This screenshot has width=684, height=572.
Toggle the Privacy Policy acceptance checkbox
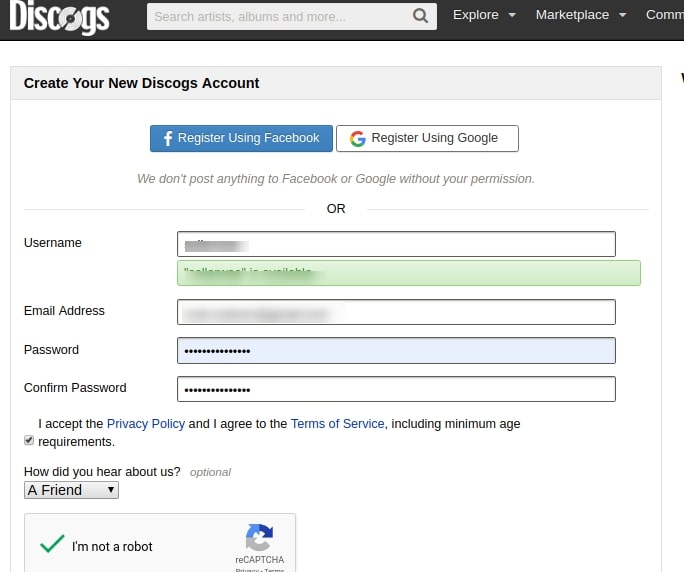29,440
